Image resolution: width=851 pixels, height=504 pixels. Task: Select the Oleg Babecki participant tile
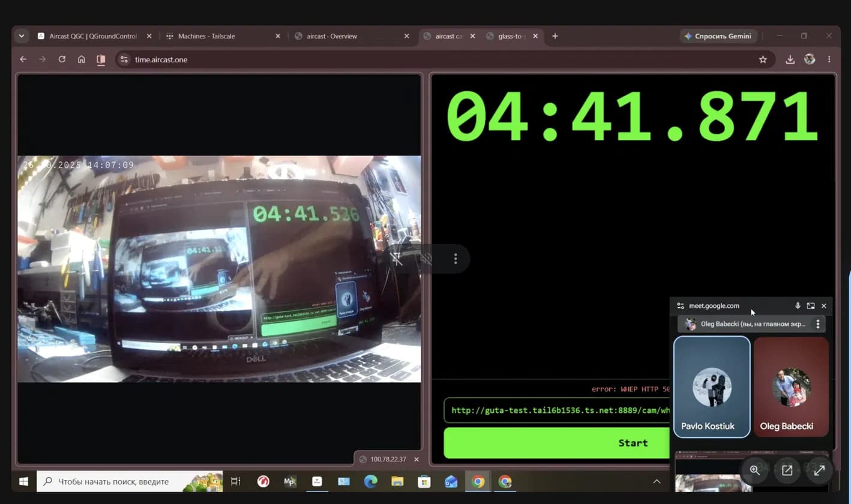[791, 387]
